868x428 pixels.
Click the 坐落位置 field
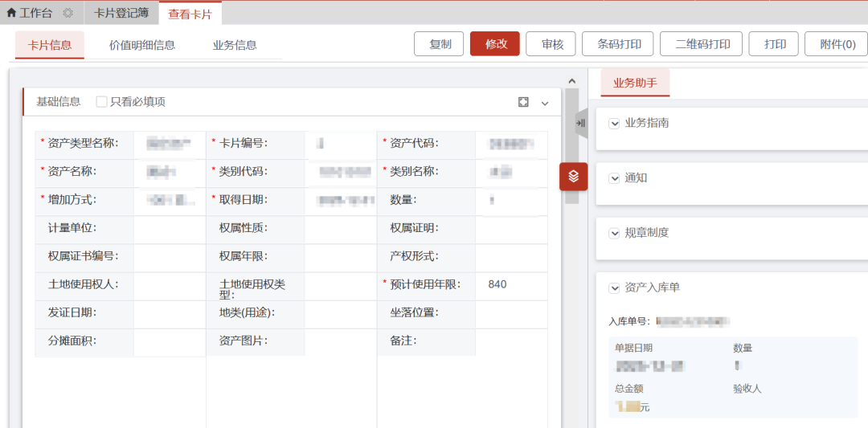click(511, 314)
